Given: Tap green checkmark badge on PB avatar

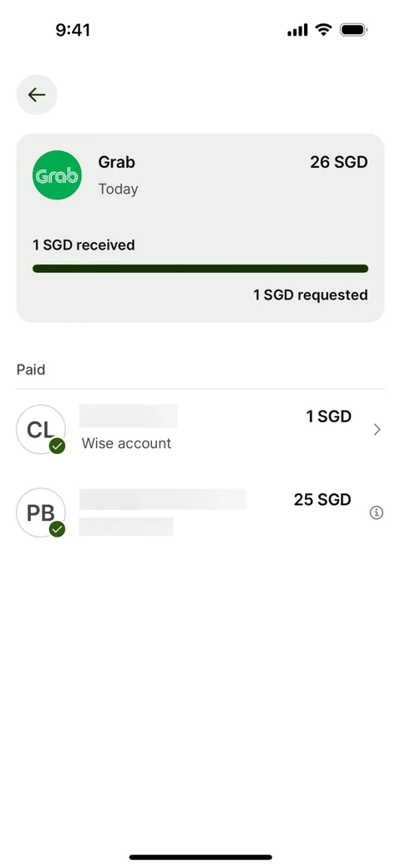Looking at the screenshot, I should pos(57,529).
